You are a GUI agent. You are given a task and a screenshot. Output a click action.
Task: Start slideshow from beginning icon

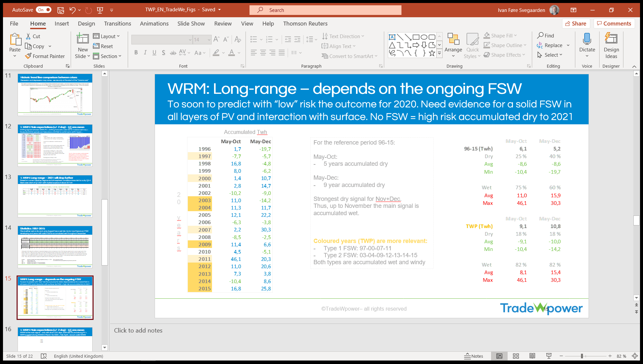coord(100,10)
